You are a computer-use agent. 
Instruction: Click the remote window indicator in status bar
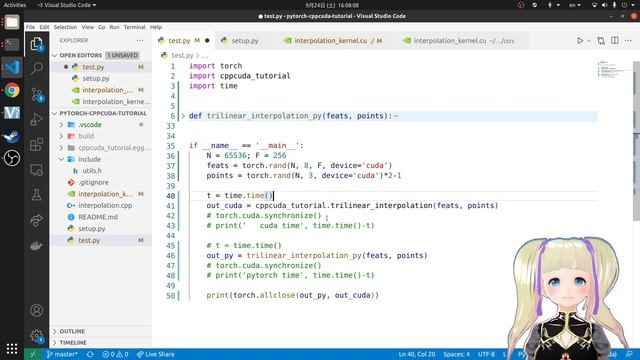[x=33, y=354]
